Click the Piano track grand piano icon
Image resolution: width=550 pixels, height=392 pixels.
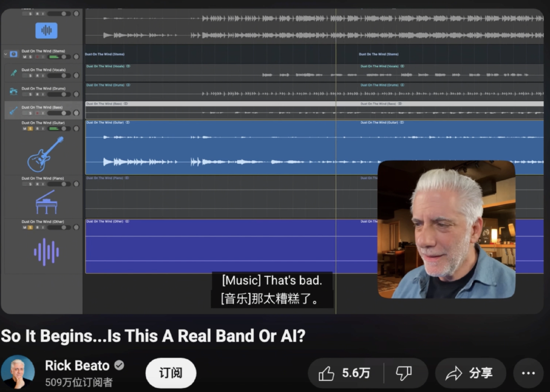(46, 202)
